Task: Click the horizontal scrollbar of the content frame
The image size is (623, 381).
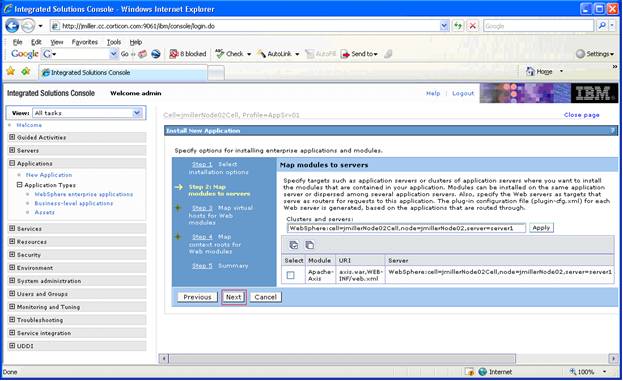Action: [342, 359]
